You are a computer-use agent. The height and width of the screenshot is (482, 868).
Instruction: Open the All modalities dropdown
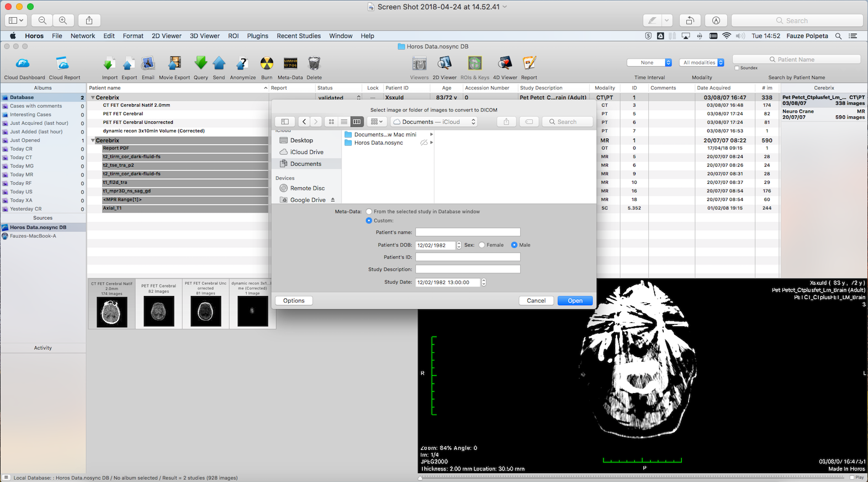coord(702,62)
